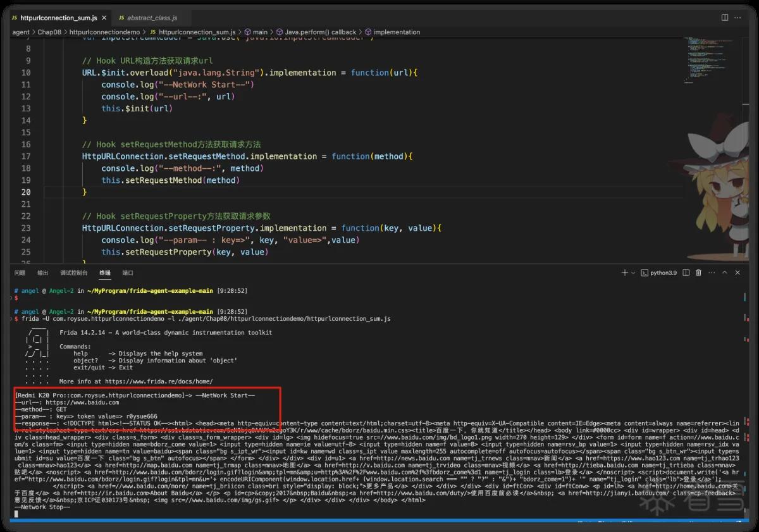
Task: Close the terminal panel
Action: [738, 273]
